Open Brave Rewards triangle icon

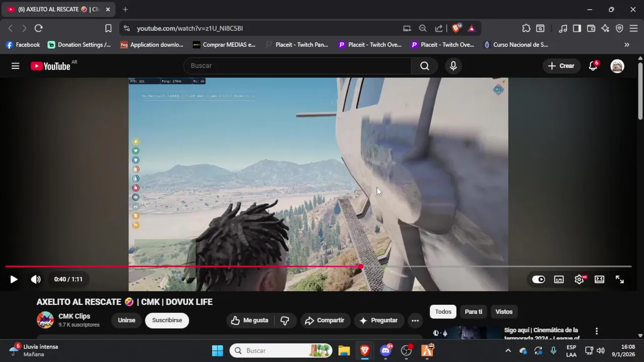coord(471,29)
